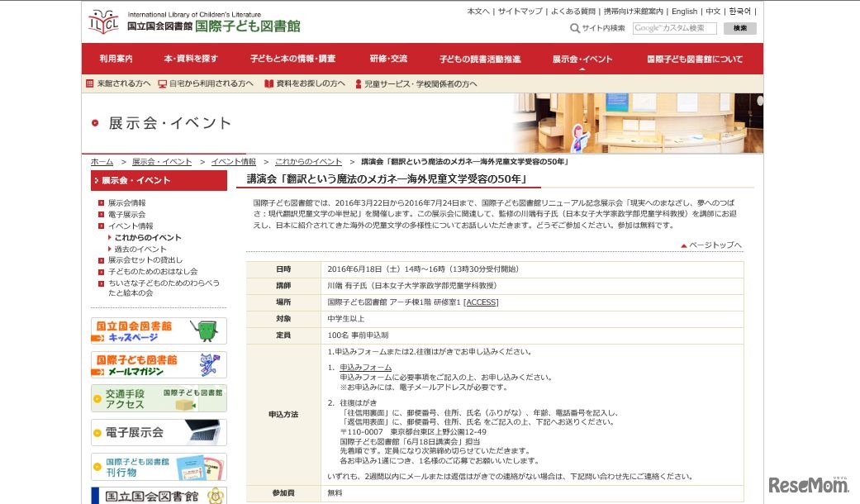The width and height of the screenshot is (860, 504).
Task: Open 子どもと本の情報・調査 menu
Action: pos(293,59)
